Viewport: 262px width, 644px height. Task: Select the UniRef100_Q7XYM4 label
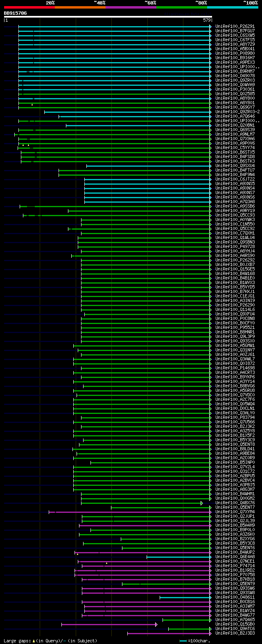click(235, 512)
